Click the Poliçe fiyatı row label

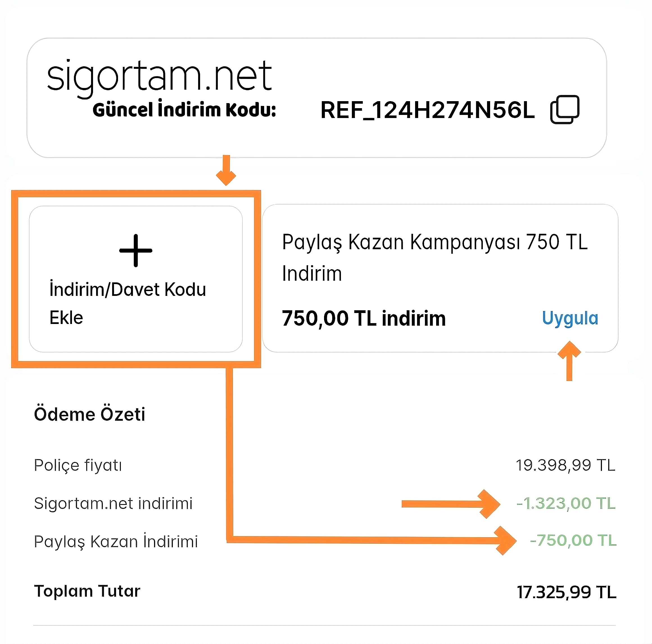tap(78, 465)
